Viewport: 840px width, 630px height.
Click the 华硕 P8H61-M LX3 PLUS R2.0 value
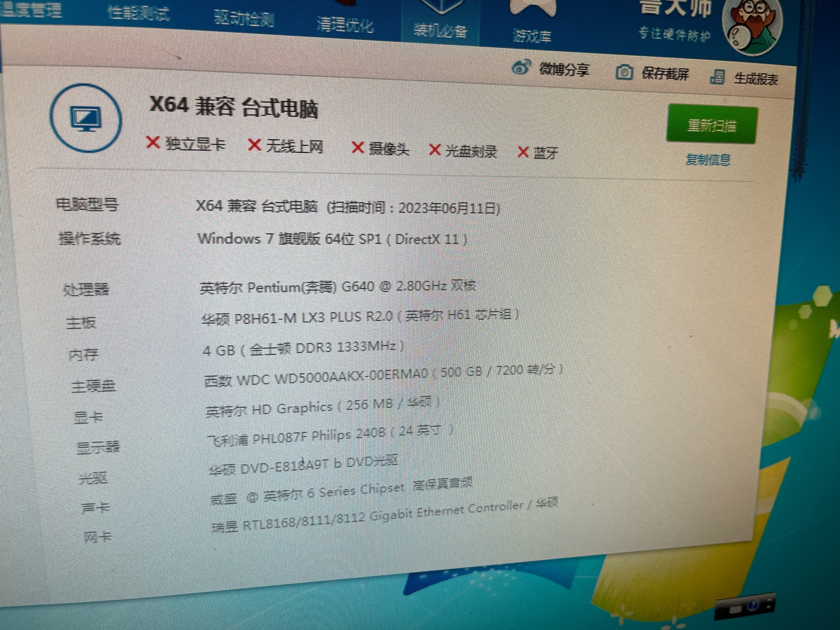point(360,317)
